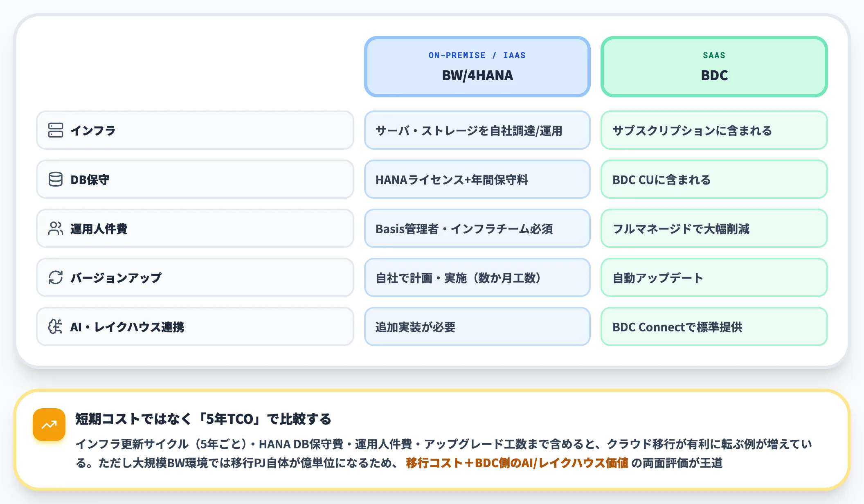864x504 pixels.
Task: Click cell BDC CUに含まれる
Action: (x=714, y=179)
